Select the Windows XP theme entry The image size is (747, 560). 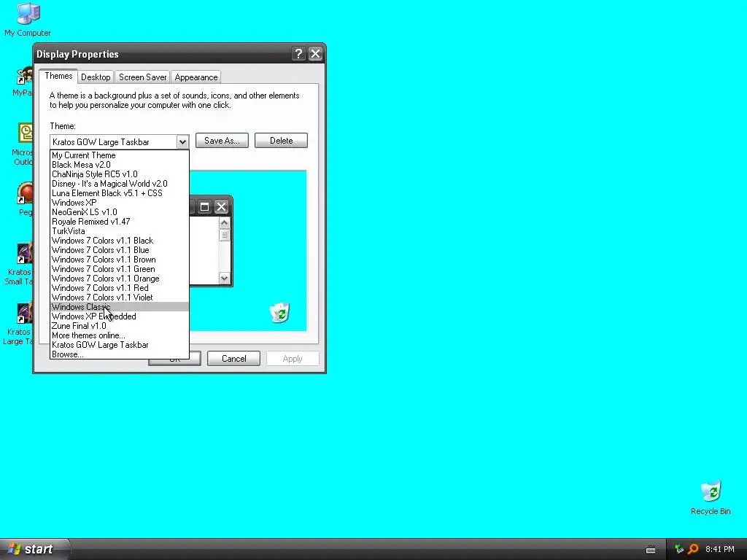tap(120, 203)
